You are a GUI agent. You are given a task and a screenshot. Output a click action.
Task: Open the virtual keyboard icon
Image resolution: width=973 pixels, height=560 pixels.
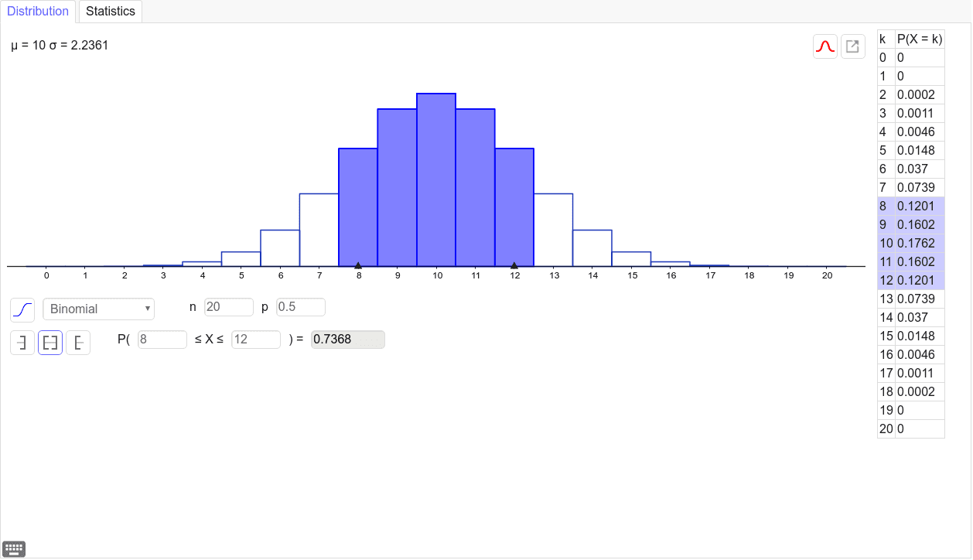point(15,548)
